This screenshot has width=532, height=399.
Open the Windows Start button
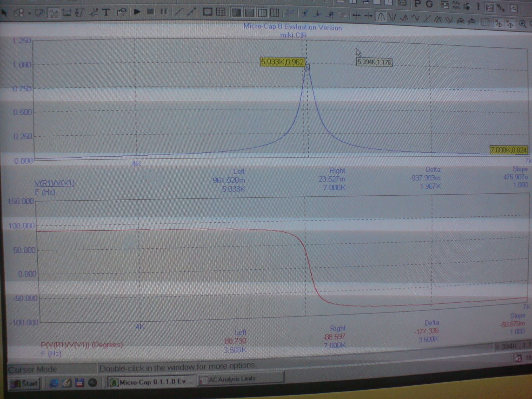point(24,383)
